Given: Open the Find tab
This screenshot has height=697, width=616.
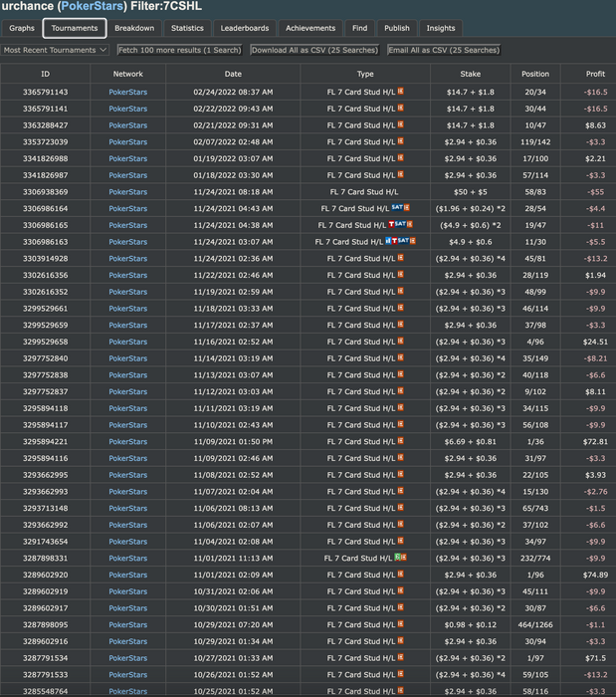Looking at the screenshot, I should tap(359, 28).
